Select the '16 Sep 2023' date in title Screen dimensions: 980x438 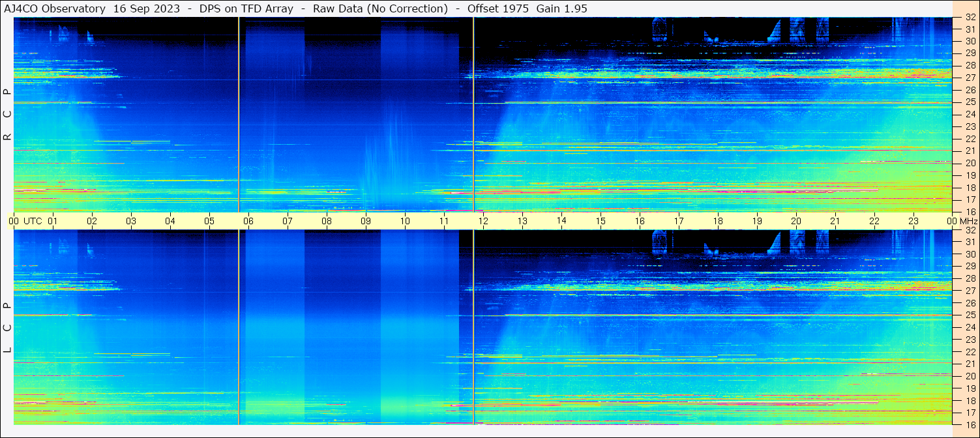click(147, 9)
